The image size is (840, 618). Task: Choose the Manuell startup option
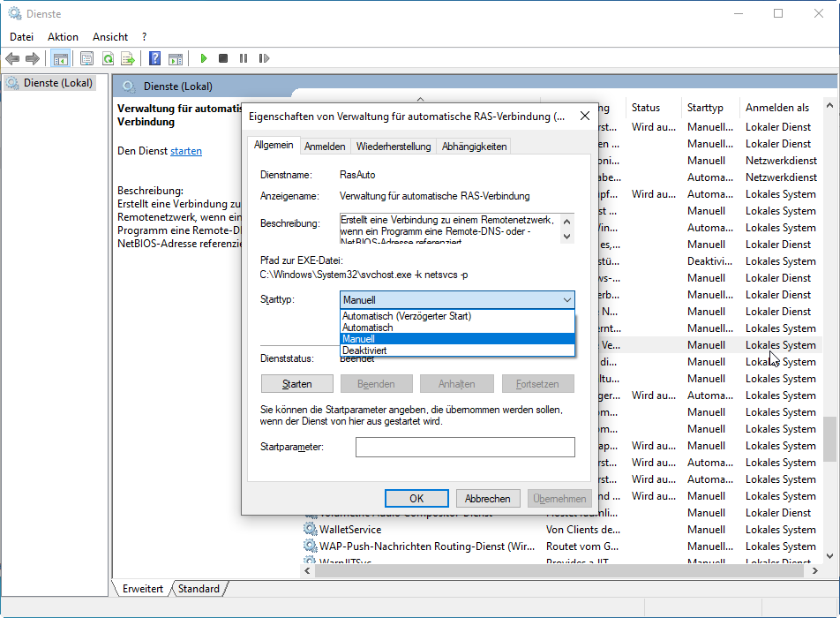point(457,339)
